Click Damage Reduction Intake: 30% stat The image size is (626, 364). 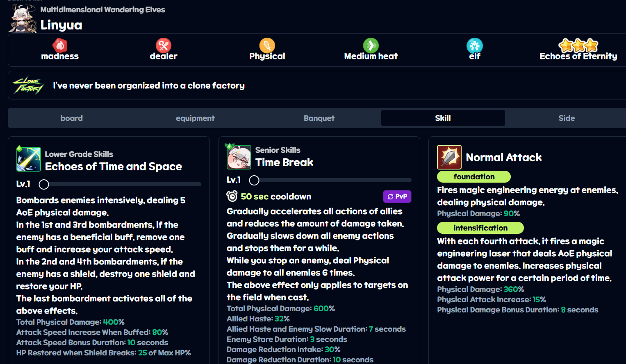click(284, 350)
